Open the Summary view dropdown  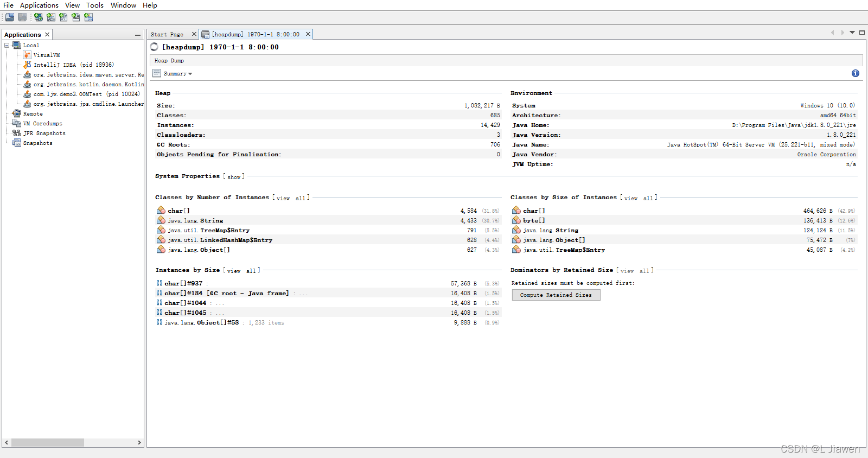pos(190,74)
